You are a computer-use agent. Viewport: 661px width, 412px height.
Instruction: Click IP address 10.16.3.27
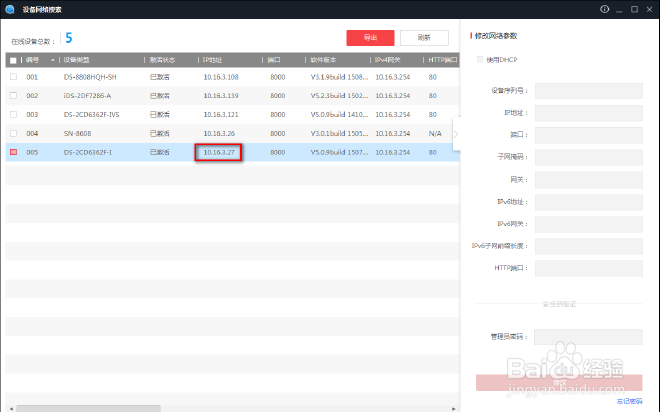(x=219, y=152)
